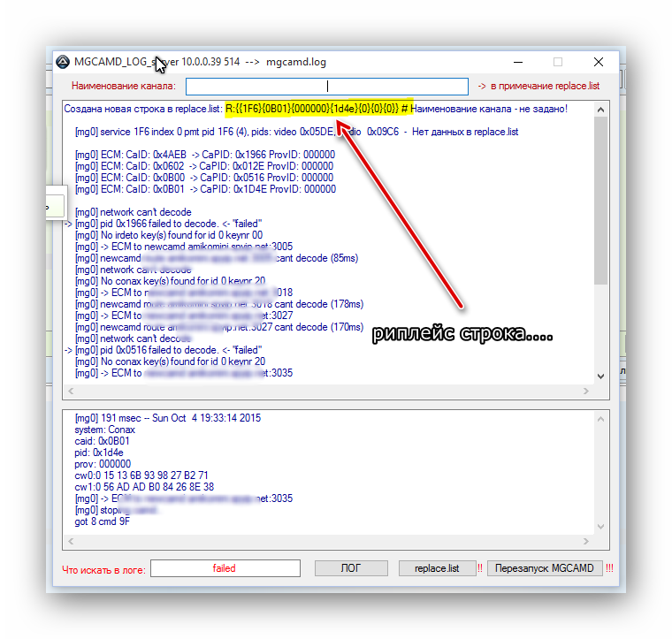Viewport: 672px width, 639px height.
Task: Open the replace.list button
Action: click(x=437, y=568)
